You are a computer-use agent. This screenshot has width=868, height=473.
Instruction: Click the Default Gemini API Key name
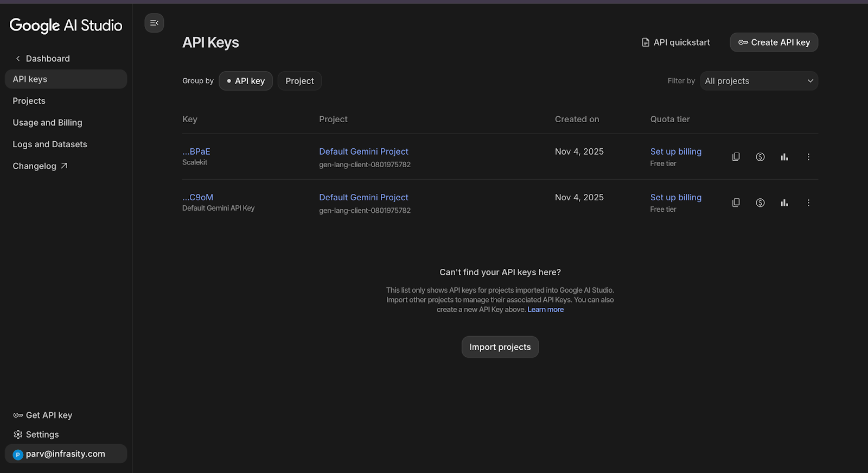pos(218,208)
